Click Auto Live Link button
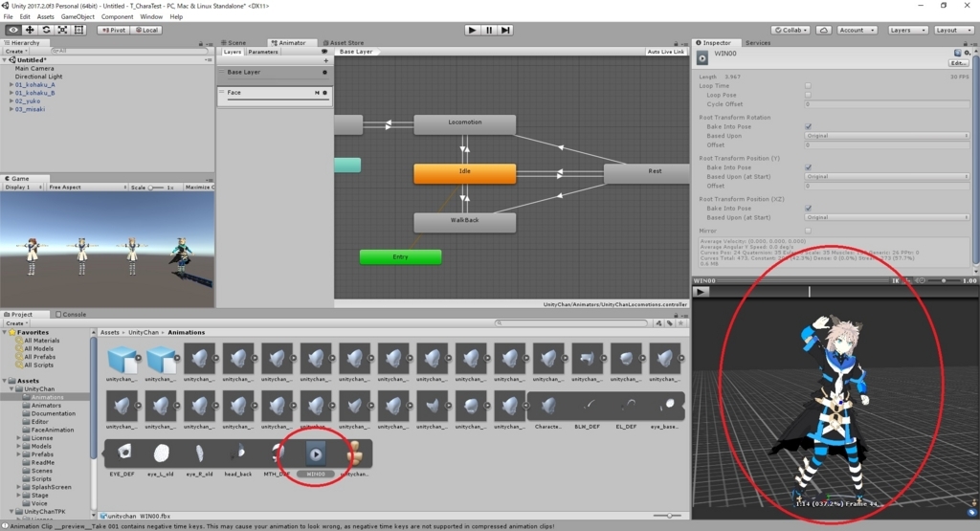The width and height of the screenshot is (980, 531). point(666,52)
